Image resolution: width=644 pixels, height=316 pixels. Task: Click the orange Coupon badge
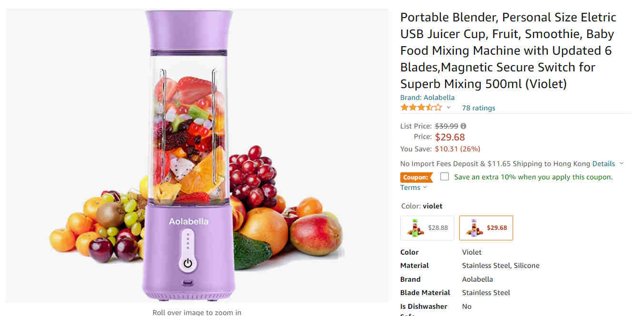[416, 177]
